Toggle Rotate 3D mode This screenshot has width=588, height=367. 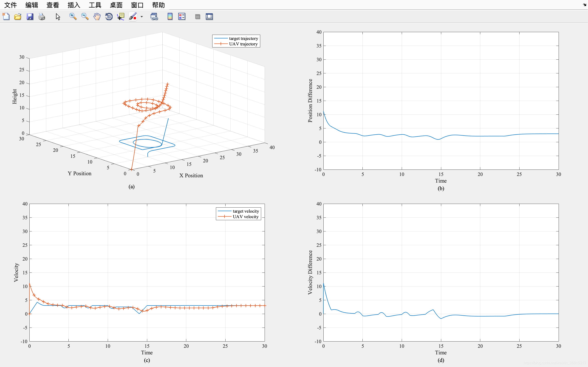[x=109, y=17]
